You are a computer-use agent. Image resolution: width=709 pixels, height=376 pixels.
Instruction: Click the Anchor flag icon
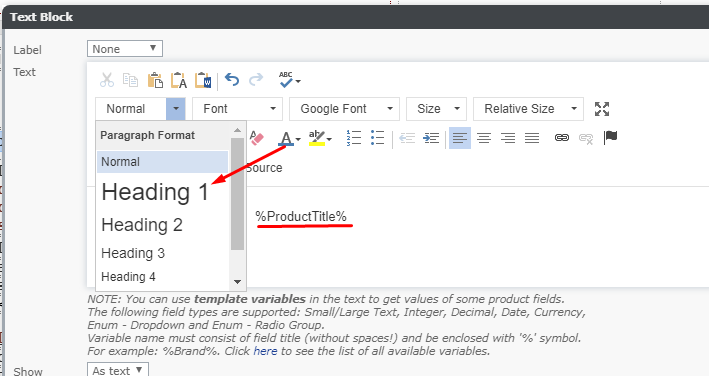click(x=610, y=137)
